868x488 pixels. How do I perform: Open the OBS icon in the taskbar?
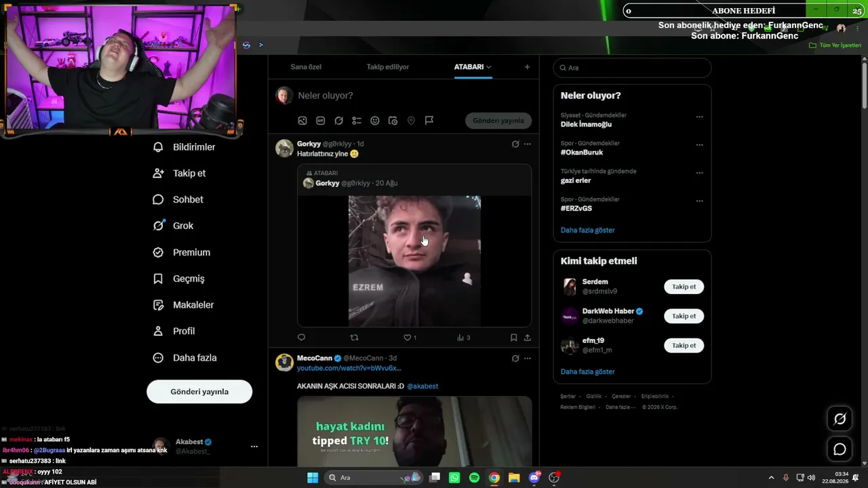click(554, 478)
